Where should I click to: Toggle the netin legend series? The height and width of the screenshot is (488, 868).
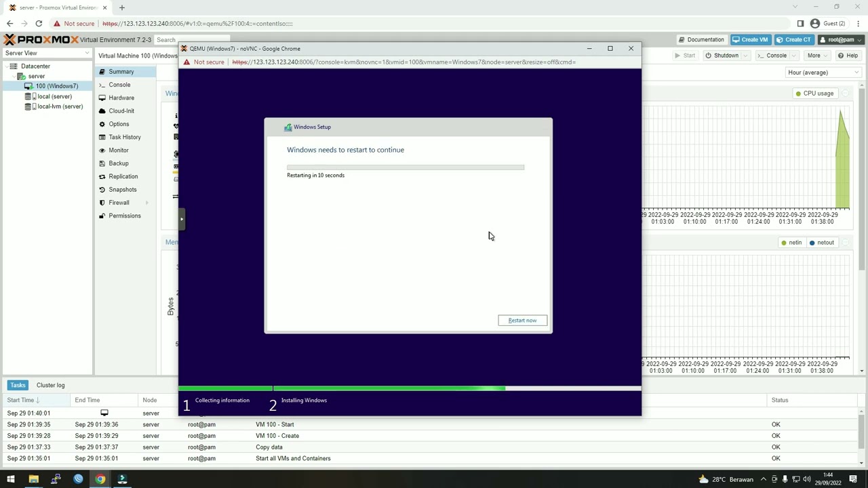tap(791, 243)
